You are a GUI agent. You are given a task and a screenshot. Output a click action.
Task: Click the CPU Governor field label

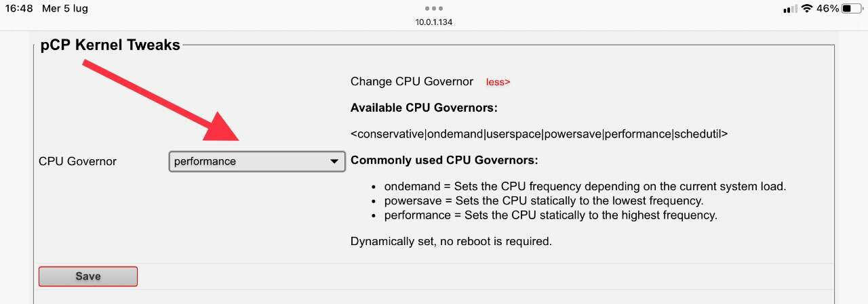pyautogui.click(x=78, y=162)
